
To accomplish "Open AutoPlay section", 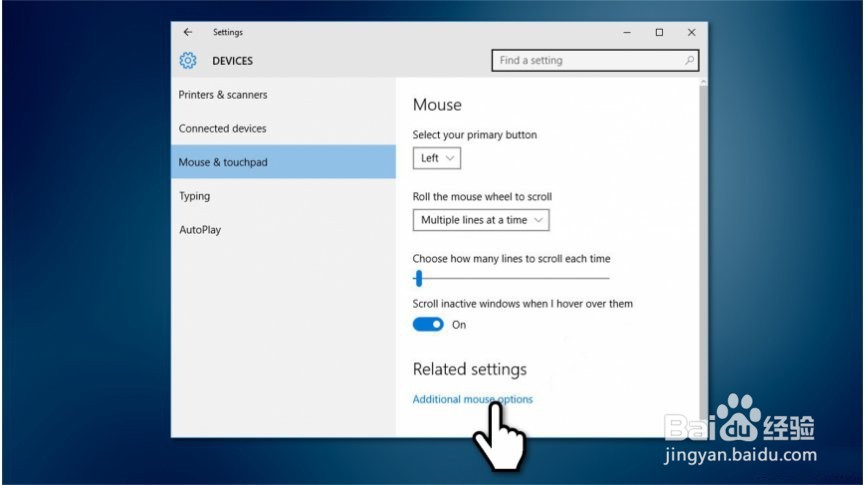I will click(x=283, y=230).
